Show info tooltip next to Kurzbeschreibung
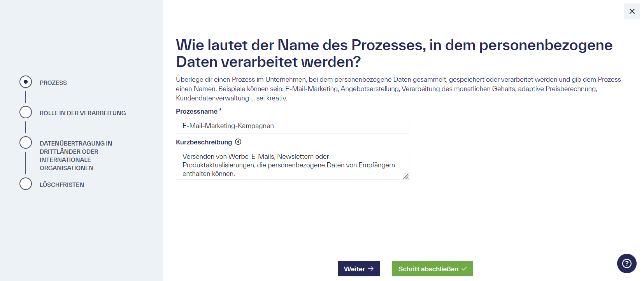 pyautogui.click(x=238, y=142)
